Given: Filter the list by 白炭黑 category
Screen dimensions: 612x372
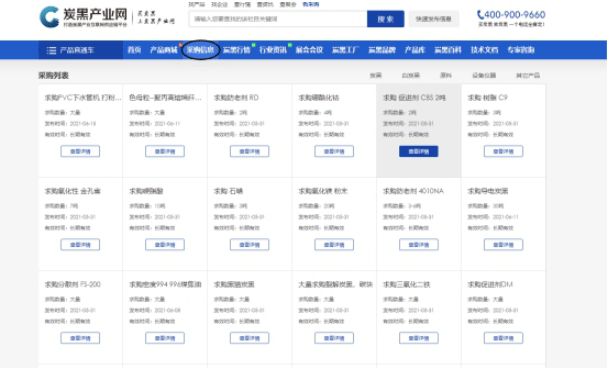Looking at the screenshot, I should pos(411,75).
